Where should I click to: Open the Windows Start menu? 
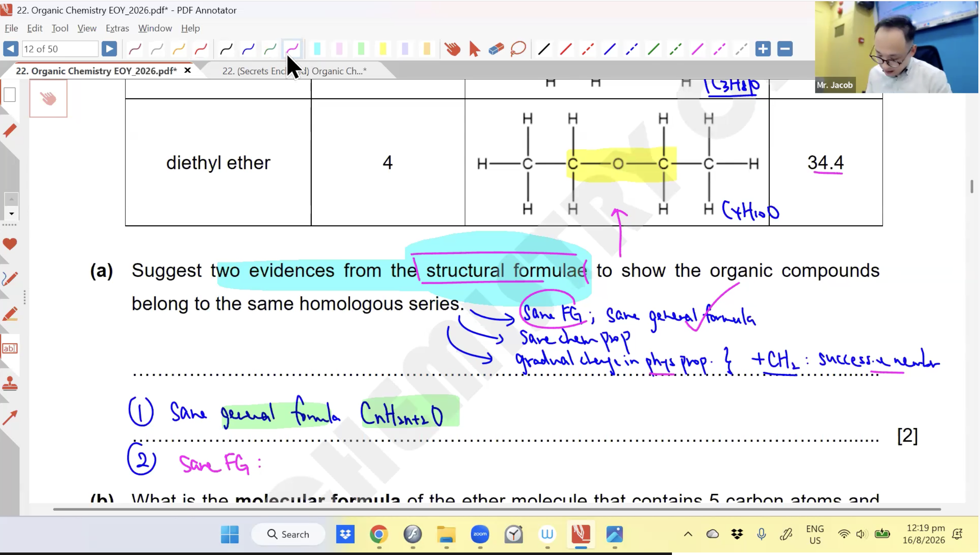coord(230,534)
